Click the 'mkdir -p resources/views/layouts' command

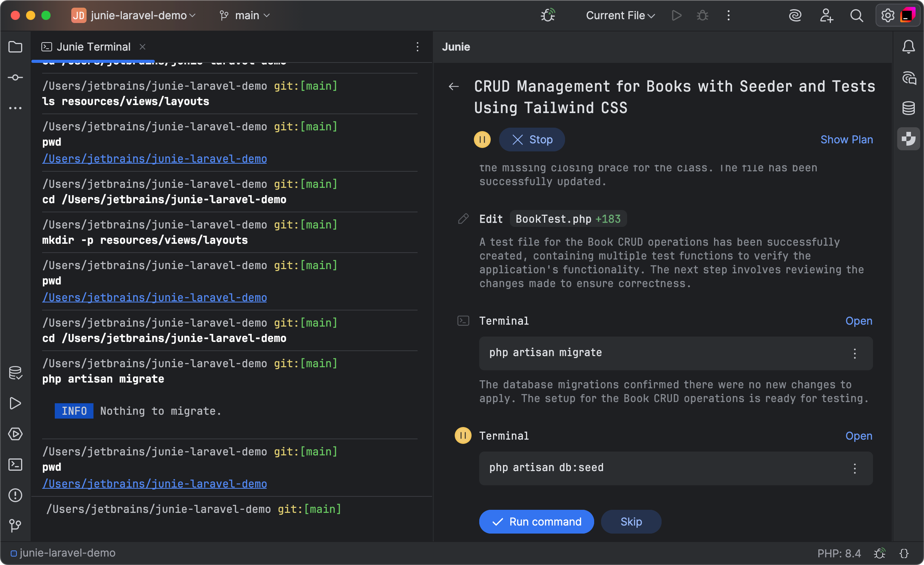pos(145,240)
